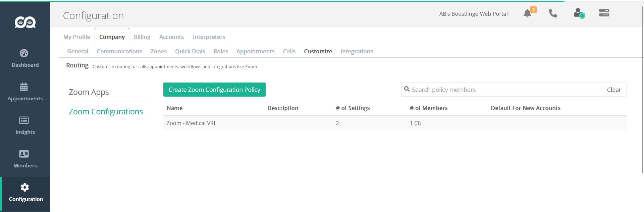The width and height of the screenshot is (644, 212).
Task: Click the Routing heading
Action: 77,65
